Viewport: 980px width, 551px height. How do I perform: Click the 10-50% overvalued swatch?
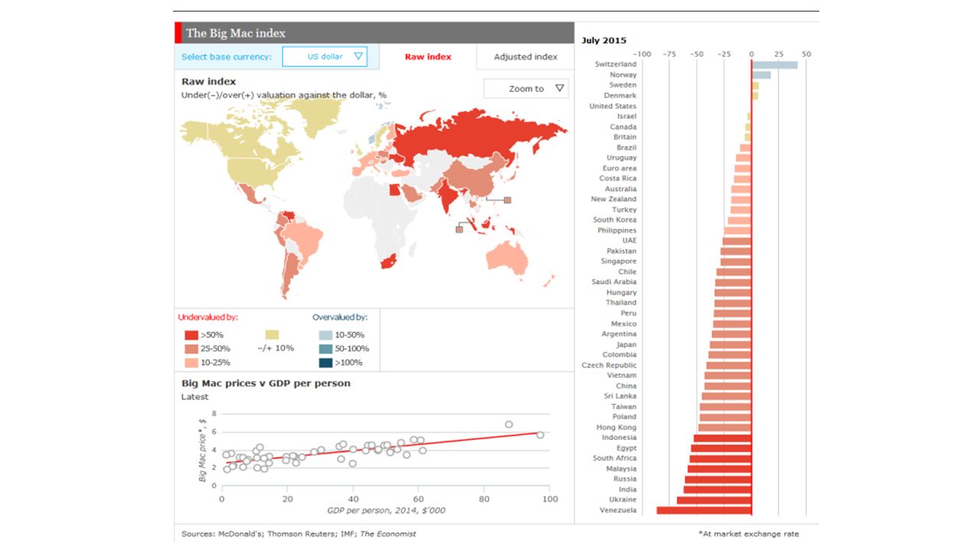pos(325,335)
